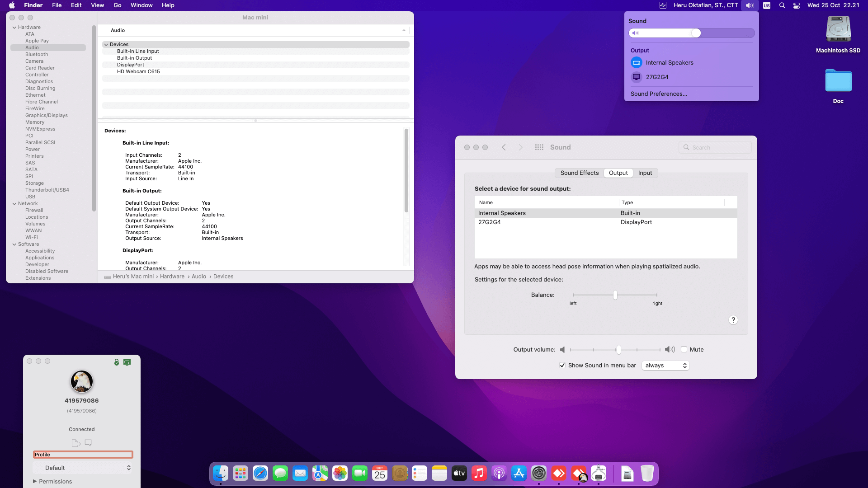
Task: Open the Machintosh SSD drive icon
Action: pos(838,30)
